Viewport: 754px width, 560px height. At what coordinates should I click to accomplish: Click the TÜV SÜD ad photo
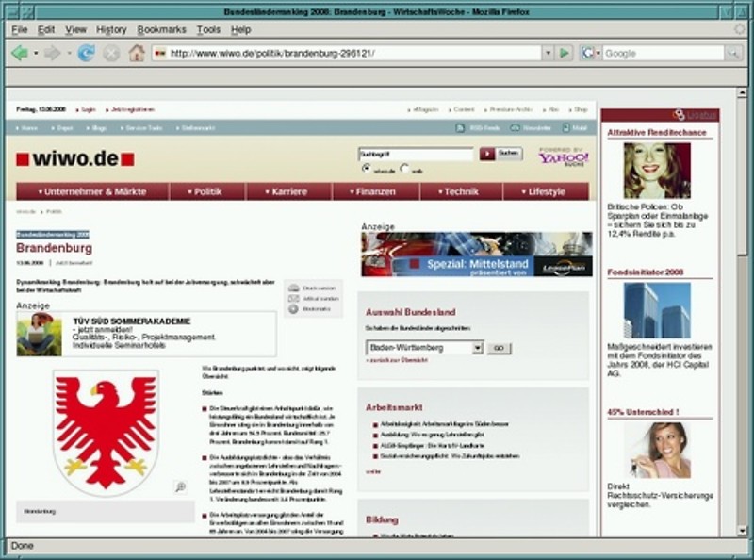click(40, 334)
